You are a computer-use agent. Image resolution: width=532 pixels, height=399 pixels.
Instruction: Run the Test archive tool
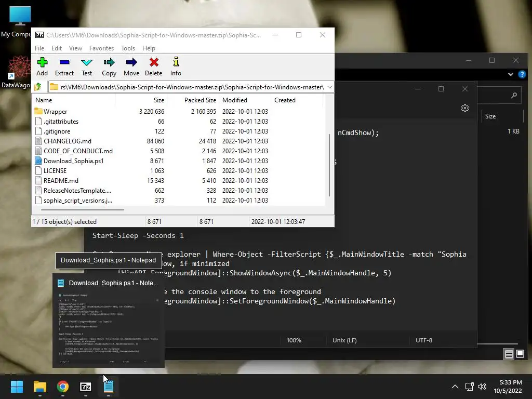point(87,66)
